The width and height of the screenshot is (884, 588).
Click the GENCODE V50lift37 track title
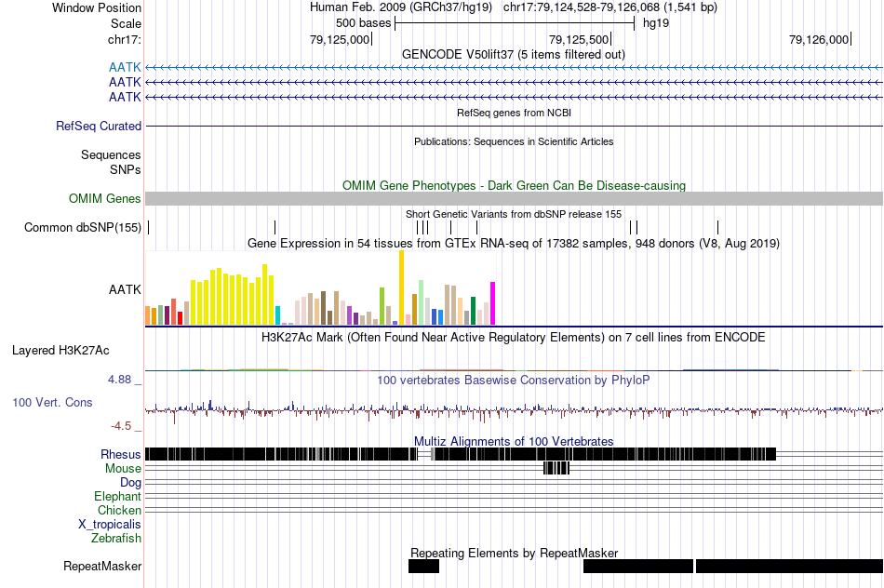tap(513, 55)
